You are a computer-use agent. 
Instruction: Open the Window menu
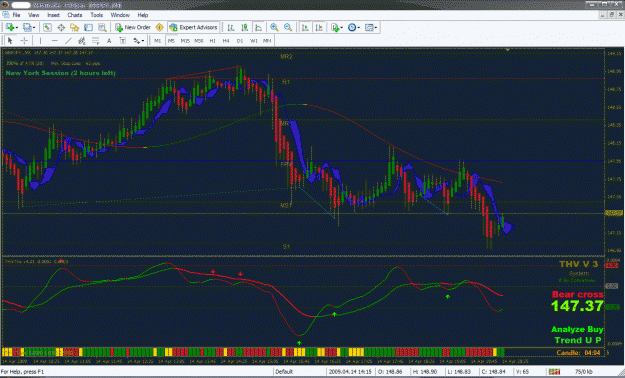tap(120, 15)
